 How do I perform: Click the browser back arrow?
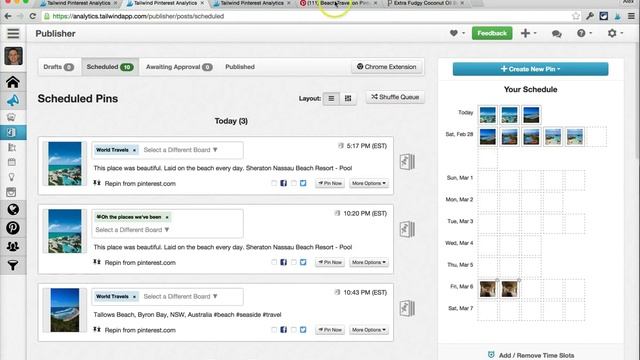point(8,16)
